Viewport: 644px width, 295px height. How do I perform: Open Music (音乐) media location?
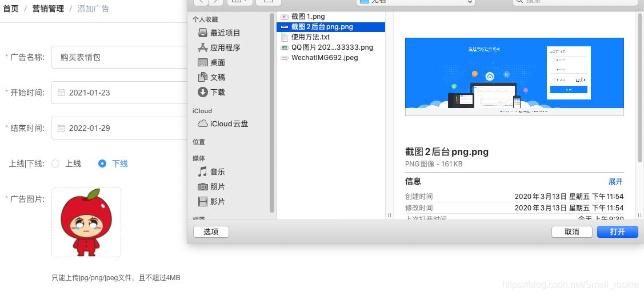pos(217,172)
